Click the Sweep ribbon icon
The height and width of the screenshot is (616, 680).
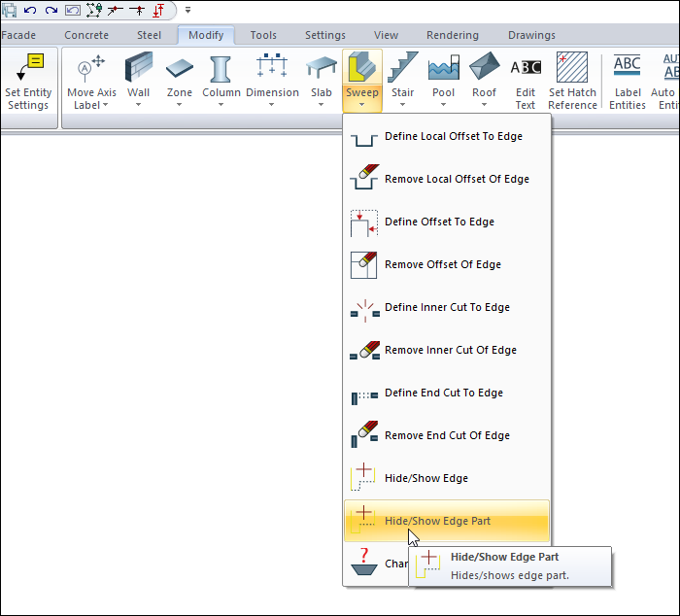362,68
